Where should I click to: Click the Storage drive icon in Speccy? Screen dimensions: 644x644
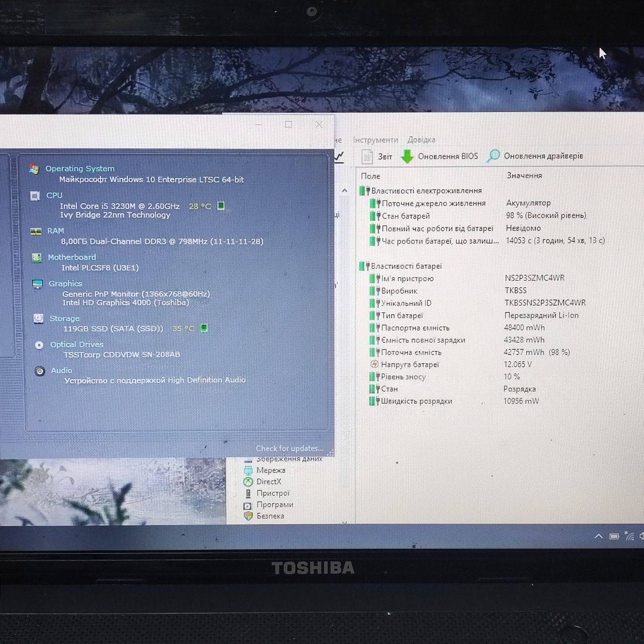coord(38,318)
